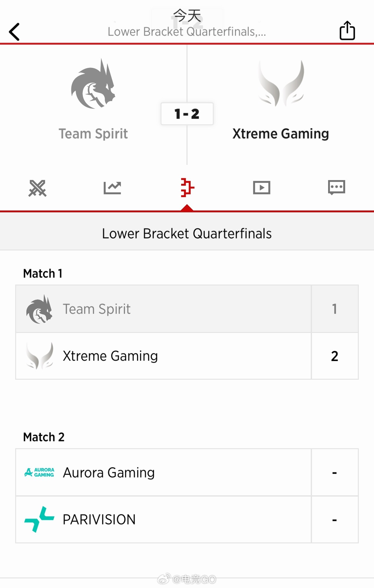
Task: Tap the 1-2 score box
Action: [187, 114]
